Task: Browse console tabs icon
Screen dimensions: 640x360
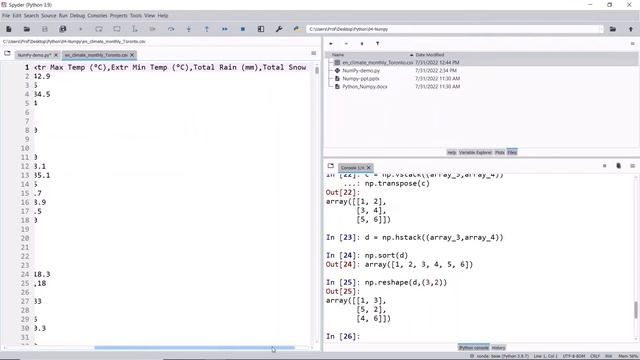Action: (331, 166)
